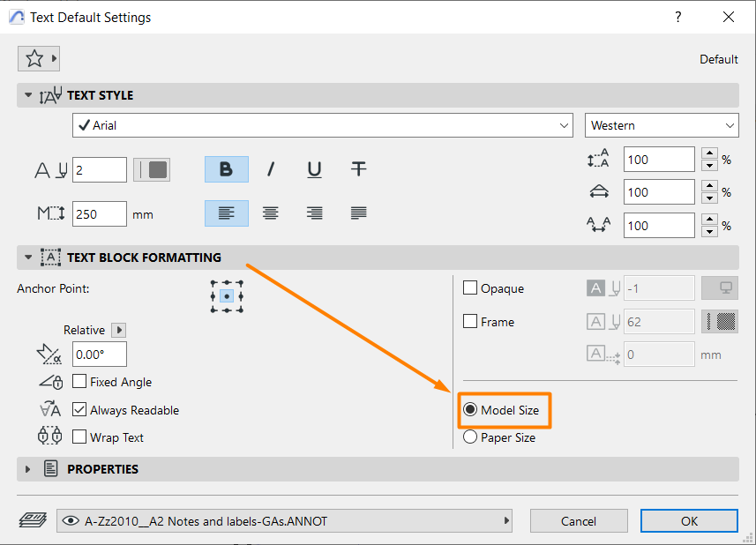The height and width of the screenshot is (545, 756).
Task: Open the Arial font dropdown
Action: tap(322, 125)
